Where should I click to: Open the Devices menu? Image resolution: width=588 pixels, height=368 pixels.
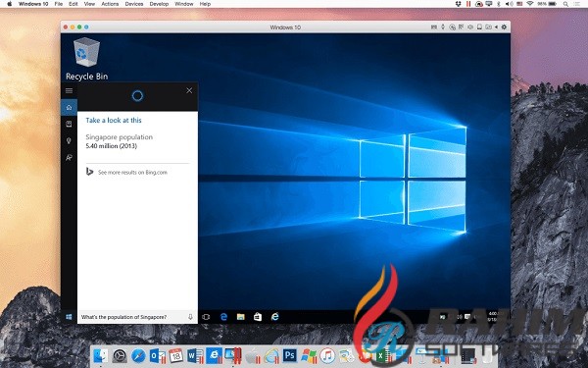(x=134, y=4)
